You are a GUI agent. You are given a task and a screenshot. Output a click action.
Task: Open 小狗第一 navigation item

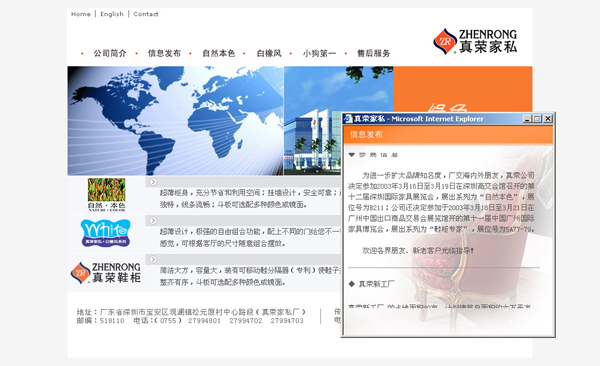point(319,53)
